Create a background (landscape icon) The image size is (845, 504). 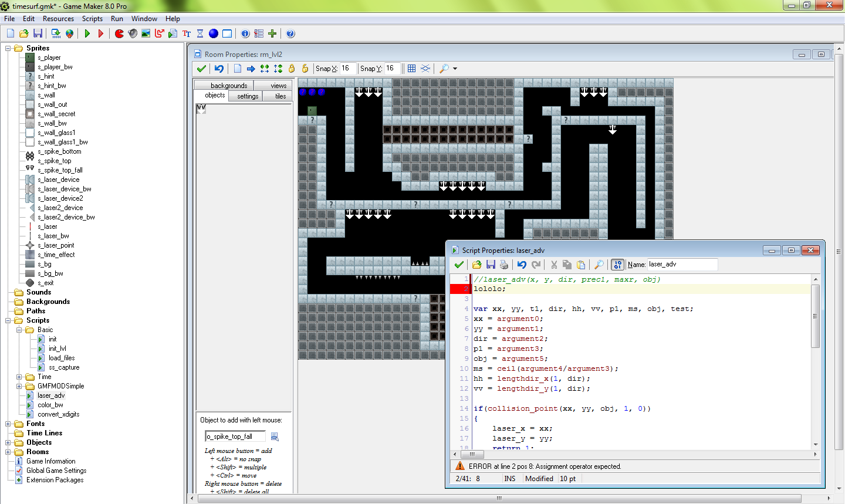click(146, 33)
